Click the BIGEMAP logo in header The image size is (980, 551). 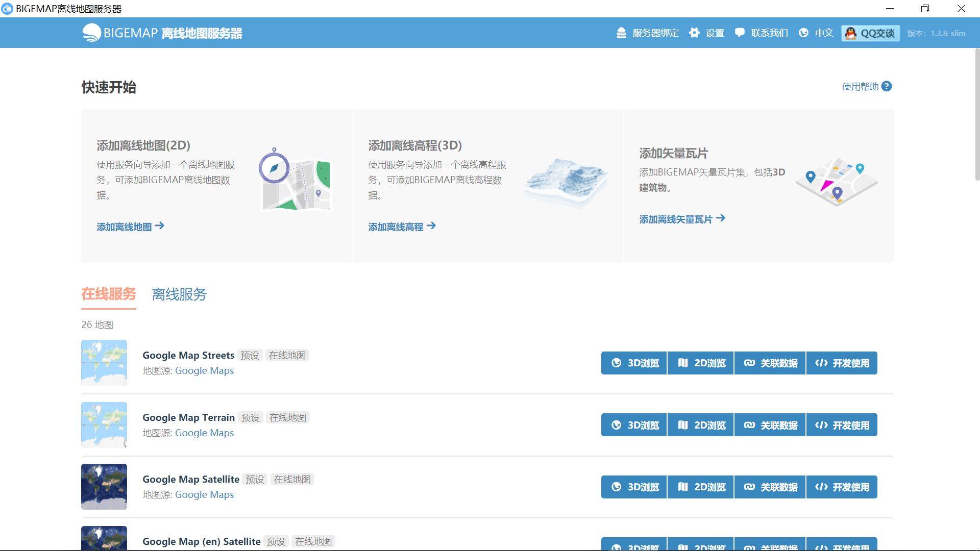coord(162,33)
